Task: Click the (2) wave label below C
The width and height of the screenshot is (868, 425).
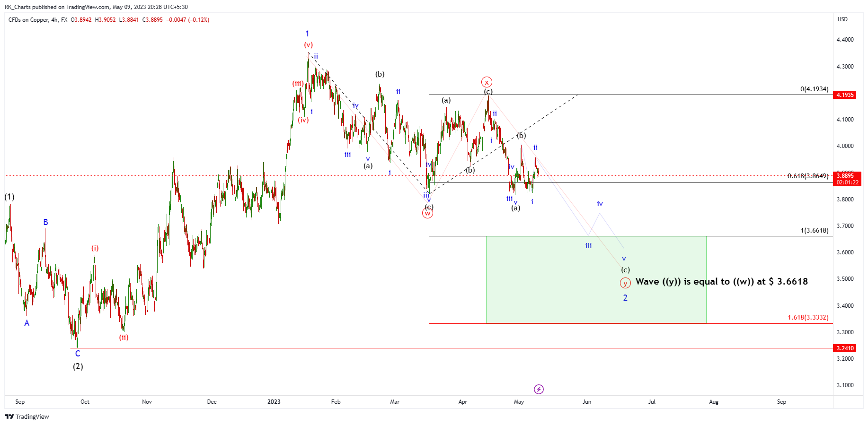Action: (x=78, y=366)
